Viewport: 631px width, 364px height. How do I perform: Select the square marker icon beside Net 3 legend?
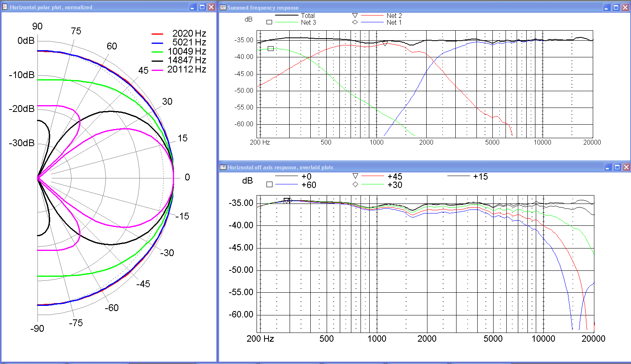click(269, 22)
